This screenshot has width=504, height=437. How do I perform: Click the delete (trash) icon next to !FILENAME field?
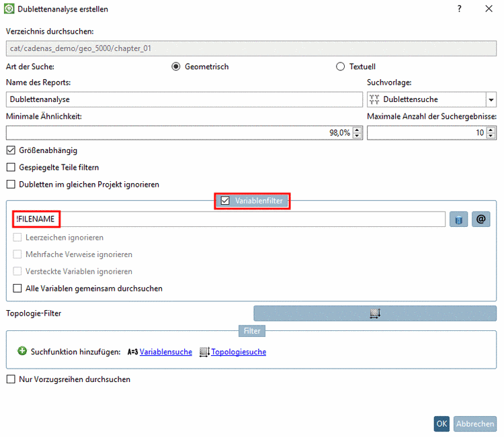[458, 220]
